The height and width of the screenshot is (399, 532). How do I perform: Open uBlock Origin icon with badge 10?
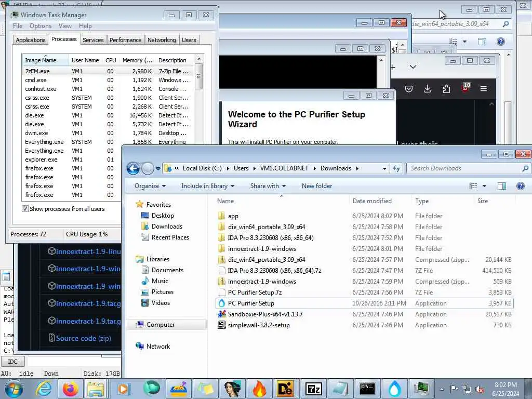coord(465,87)
